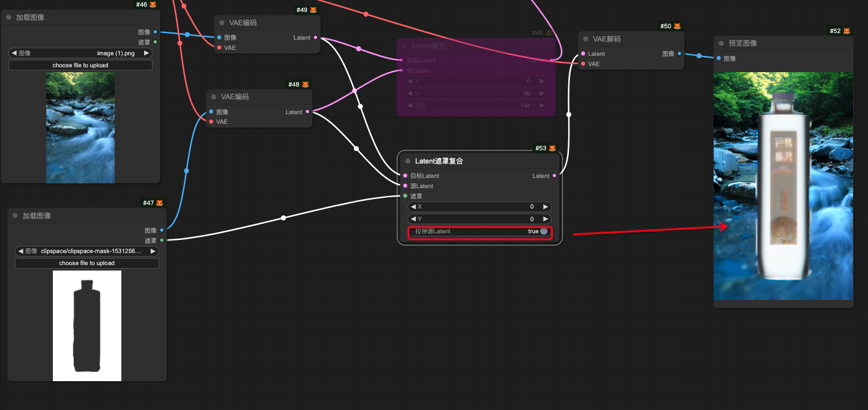The height and width of the screenshot is (410, 868).
Task: Collapse node #46 加载图像 via title dot
Action: pos(8,17)
